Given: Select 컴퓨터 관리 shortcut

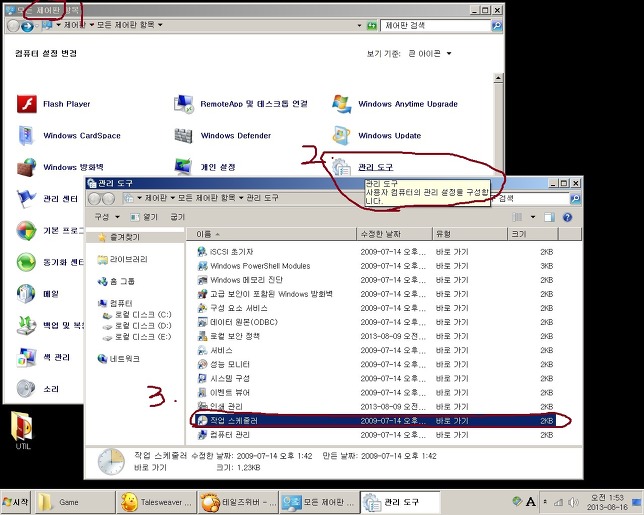Looking at the screenshot, I should coord(224,435).
